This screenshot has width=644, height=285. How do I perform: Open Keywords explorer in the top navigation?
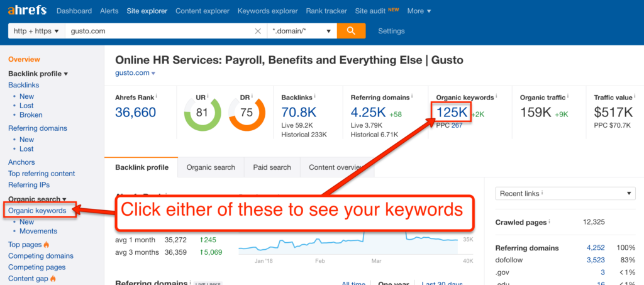(267, 11)
